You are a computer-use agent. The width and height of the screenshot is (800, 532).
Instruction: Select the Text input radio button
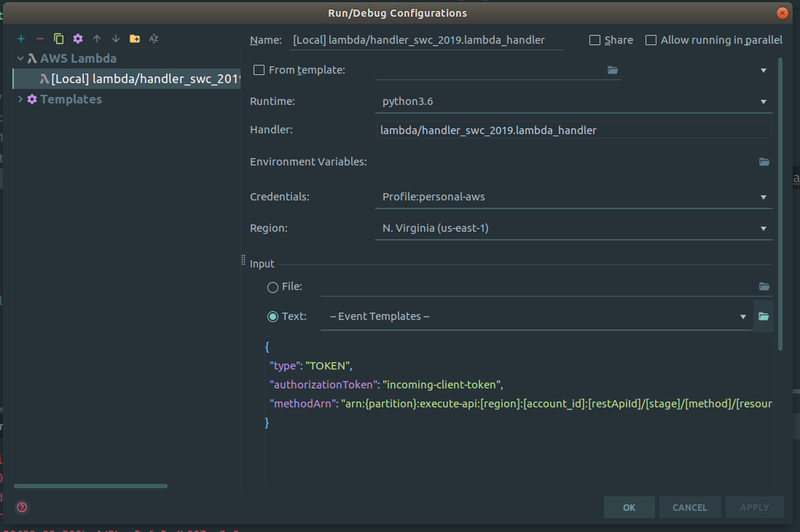(273, 316)
